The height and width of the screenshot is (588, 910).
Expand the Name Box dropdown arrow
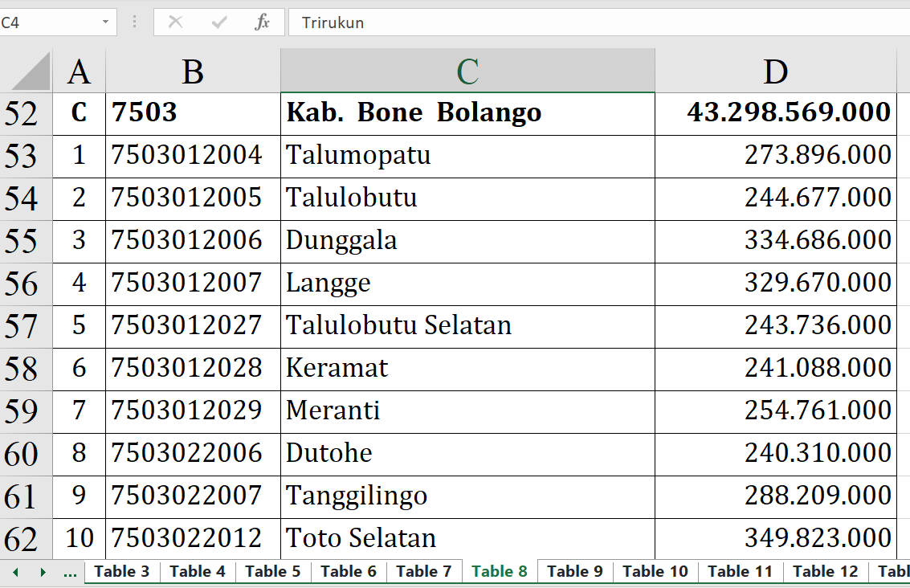105,22
